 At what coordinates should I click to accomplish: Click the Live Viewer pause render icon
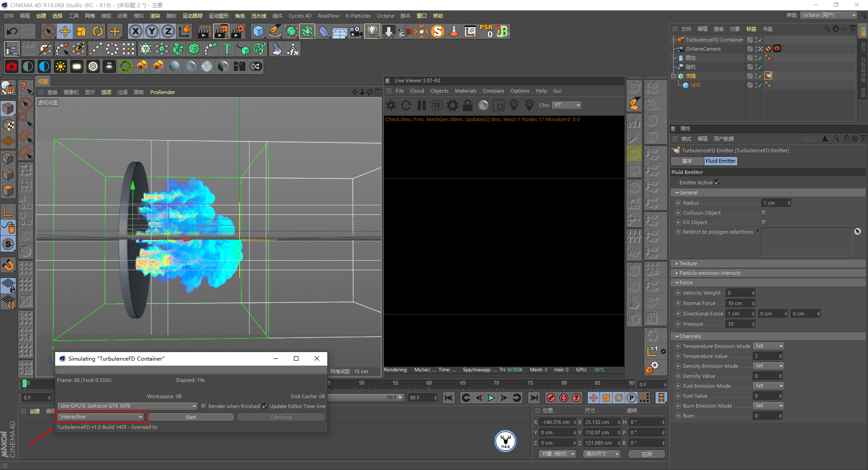pos(421,105)
